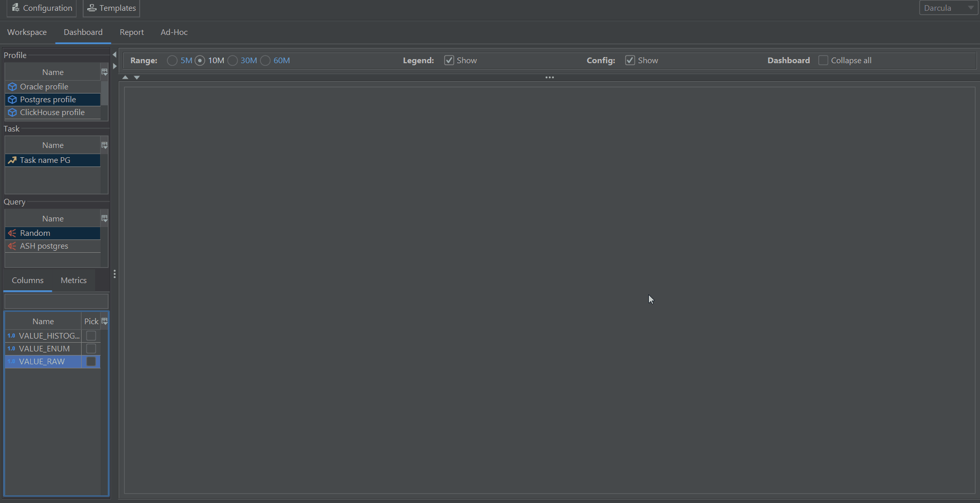The width and height of the screenshot is (980, 503).
Task: Enable the Collapse all checkbox
Action: click(x=823, y=61)
